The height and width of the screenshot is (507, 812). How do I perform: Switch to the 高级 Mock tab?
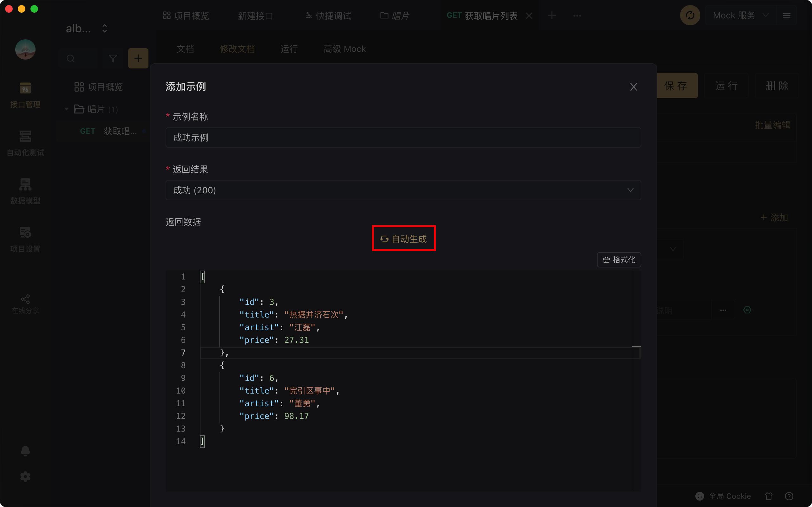click(344, 48)
